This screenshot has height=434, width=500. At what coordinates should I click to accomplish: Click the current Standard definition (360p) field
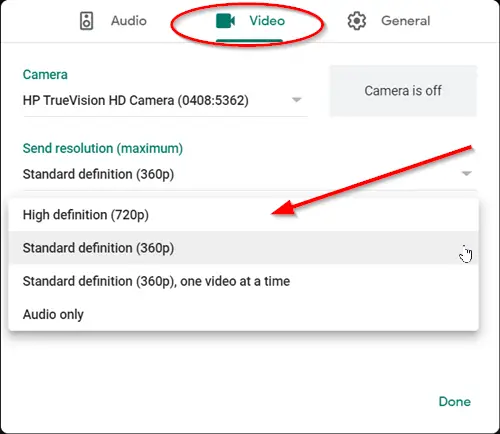tap(250, 174)
